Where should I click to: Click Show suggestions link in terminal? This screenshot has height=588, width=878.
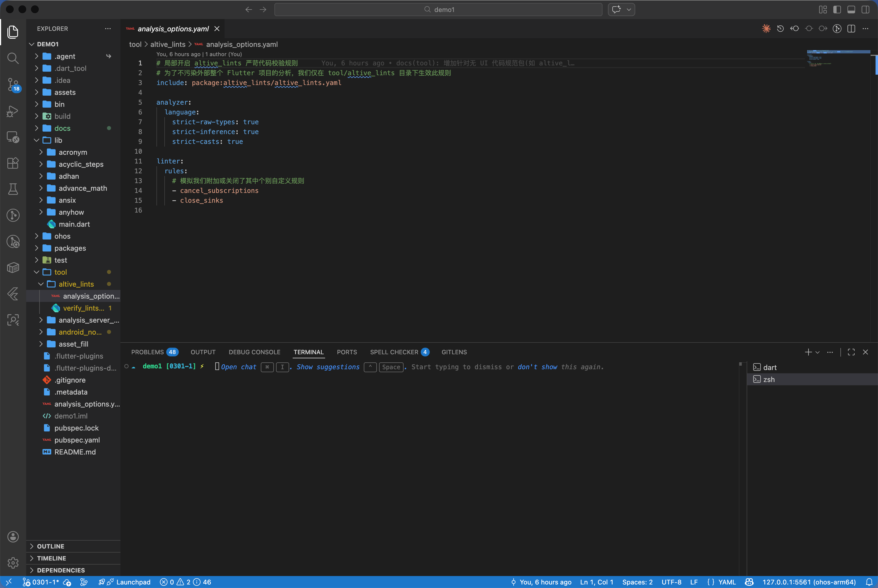click(x=328, y=367)
